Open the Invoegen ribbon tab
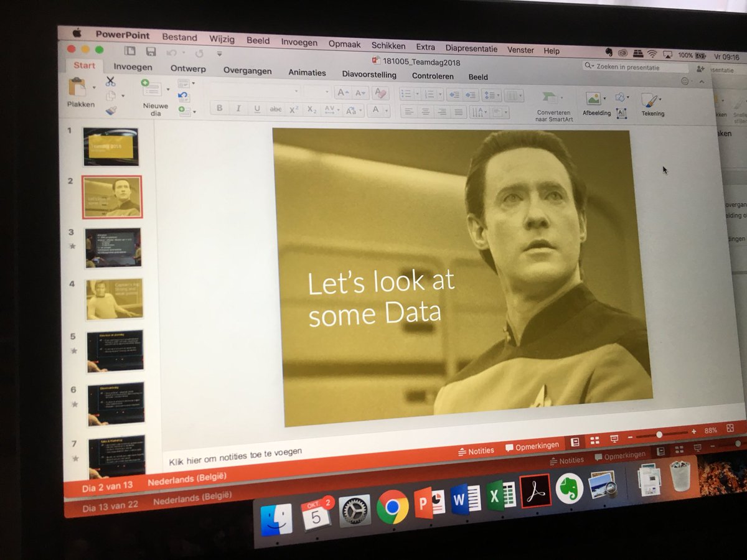Image resolution: width=747 pixels, height=560 pixels. [133, 67]
